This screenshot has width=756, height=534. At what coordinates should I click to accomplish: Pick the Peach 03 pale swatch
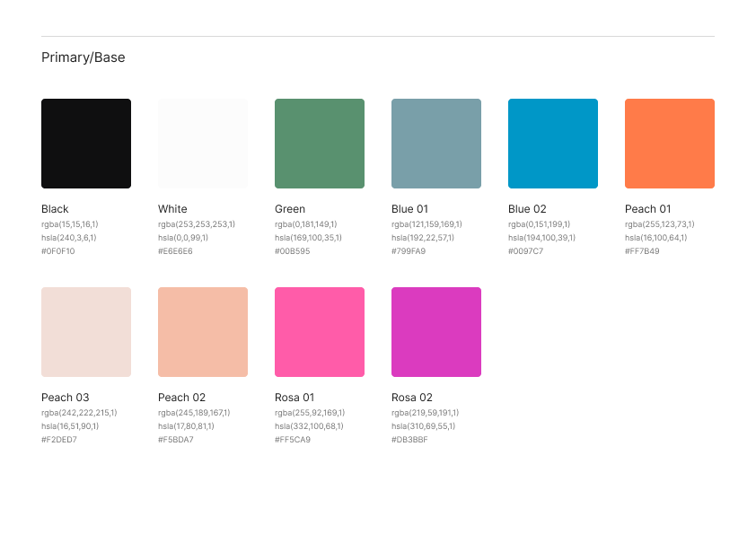click(x=86, y=332)
